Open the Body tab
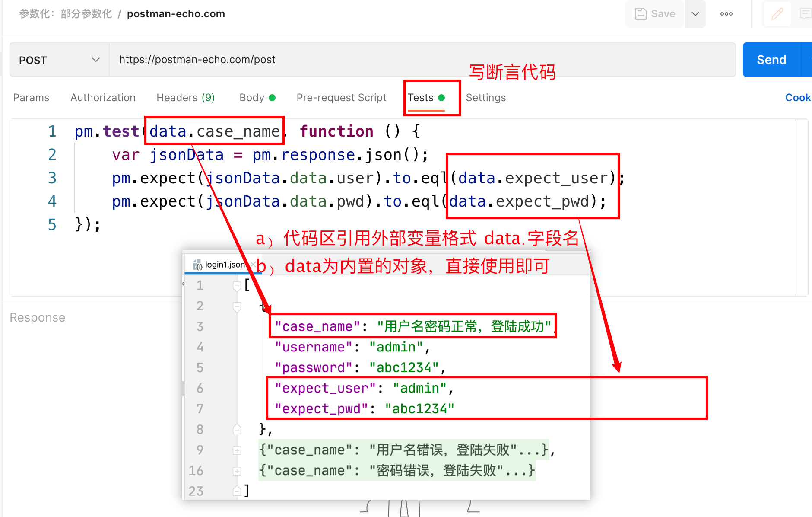The image size is (812, 517). [257, 98]
